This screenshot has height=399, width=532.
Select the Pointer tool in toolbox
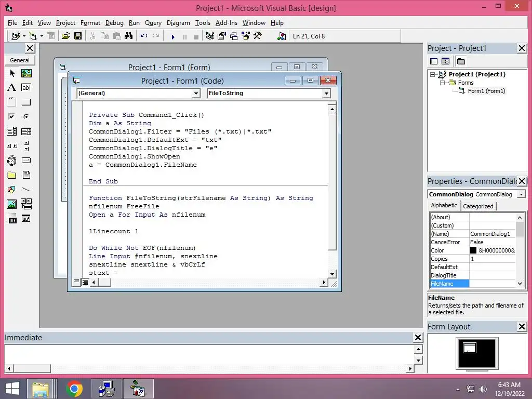pyautogui.click(x=12, y=73)
